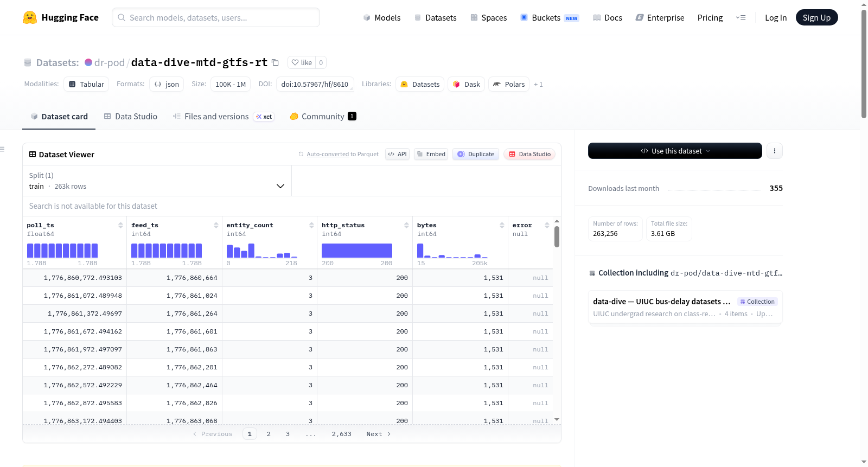Click the page vertical scrollbar thumb
The width and height of the screenshot is (868, 467).
(x=864, y=64)
